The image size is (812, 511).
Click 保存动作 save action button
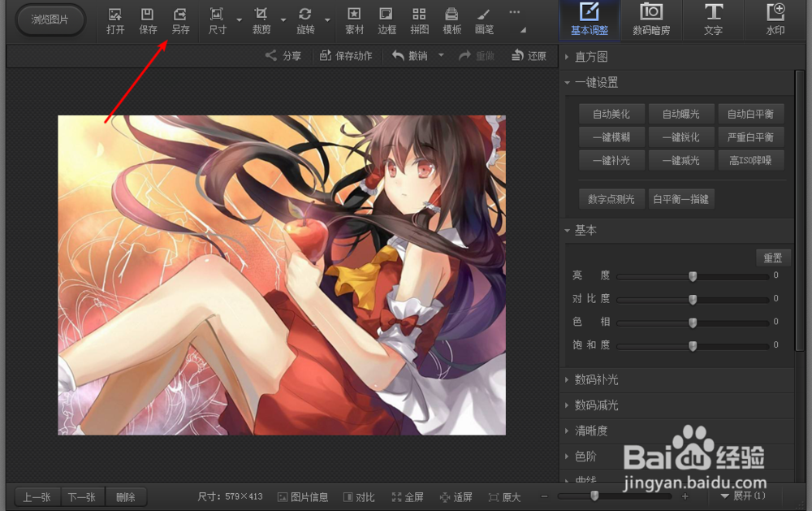(x=346, y=56)
